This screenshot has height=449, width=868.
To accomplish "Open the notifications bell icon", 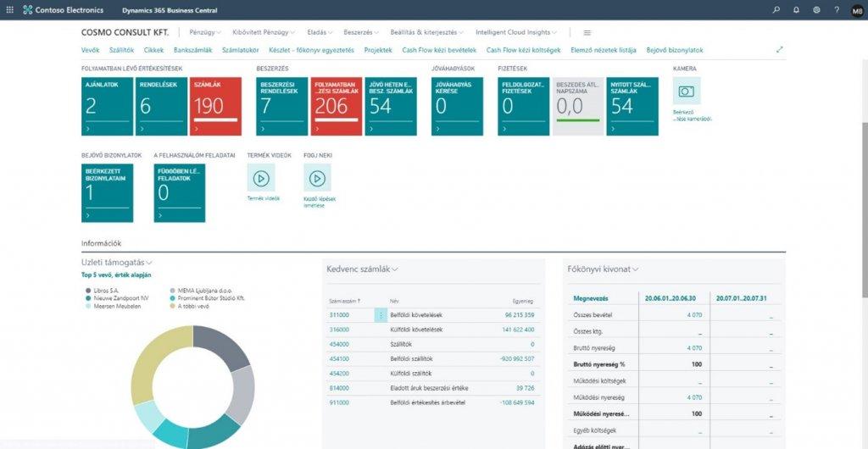I will pos(796,10).
